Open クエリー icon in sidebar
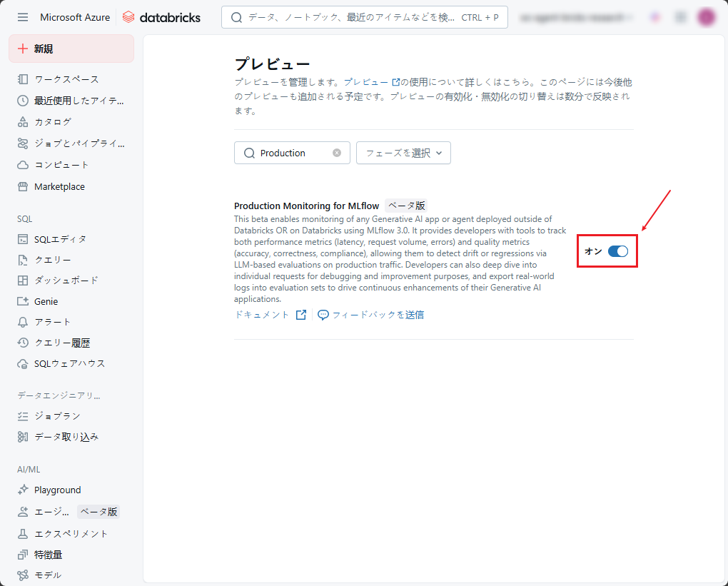The width and height of the screenshot is (728, 586). [x=23, y=260]
